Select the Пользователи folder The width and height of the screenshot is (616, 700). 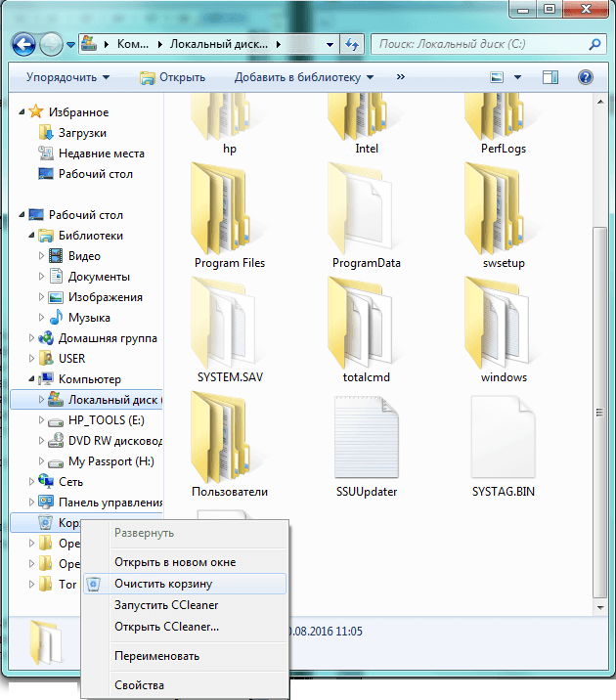tap(230, 445)
